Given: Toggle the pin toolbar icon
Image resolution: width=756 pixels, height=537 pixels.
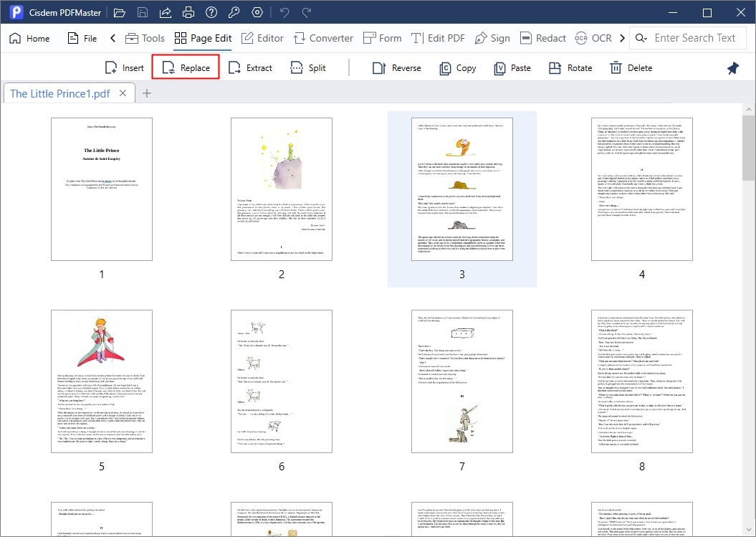Looking at the screenshot, I should [733, 68].
